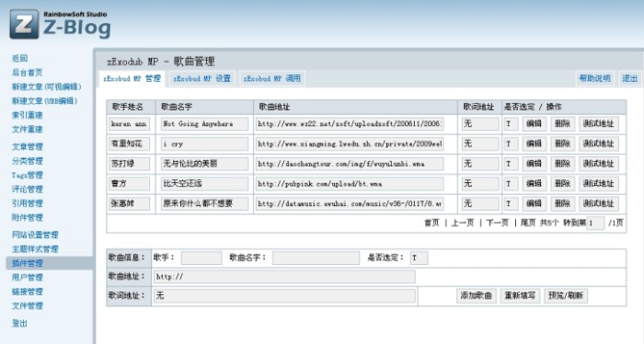The height and width of the screenshot is (344, 644).
Task: Switch to zExobud MP 调用 tab
Action: (272, 78)
